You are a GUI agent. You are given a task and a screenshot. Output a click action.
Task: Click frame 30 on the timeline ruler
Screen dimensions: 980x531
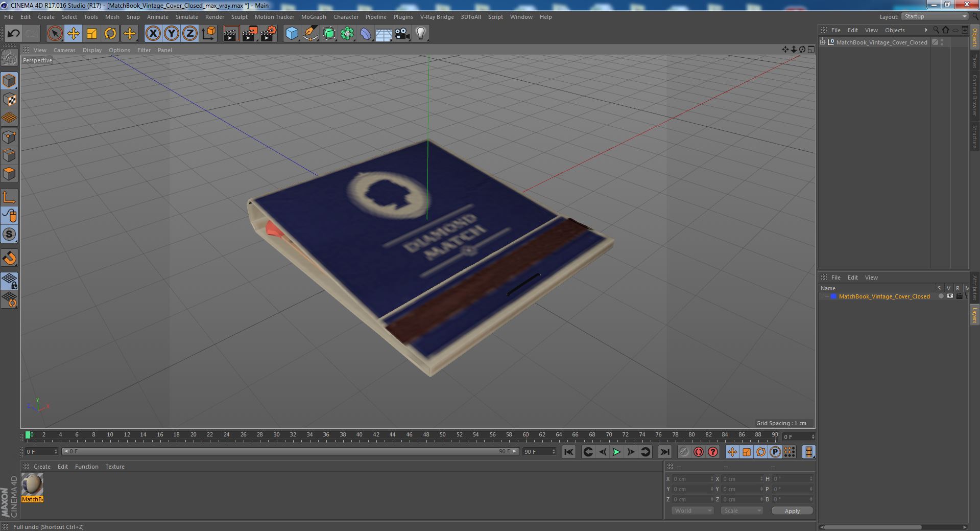[x=276, y=435]
